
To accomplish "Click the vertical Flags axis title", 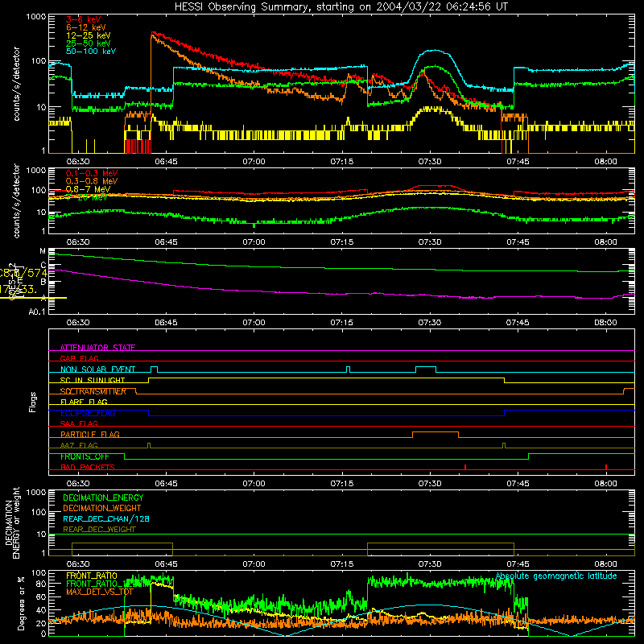I will (x=32, y=402).
